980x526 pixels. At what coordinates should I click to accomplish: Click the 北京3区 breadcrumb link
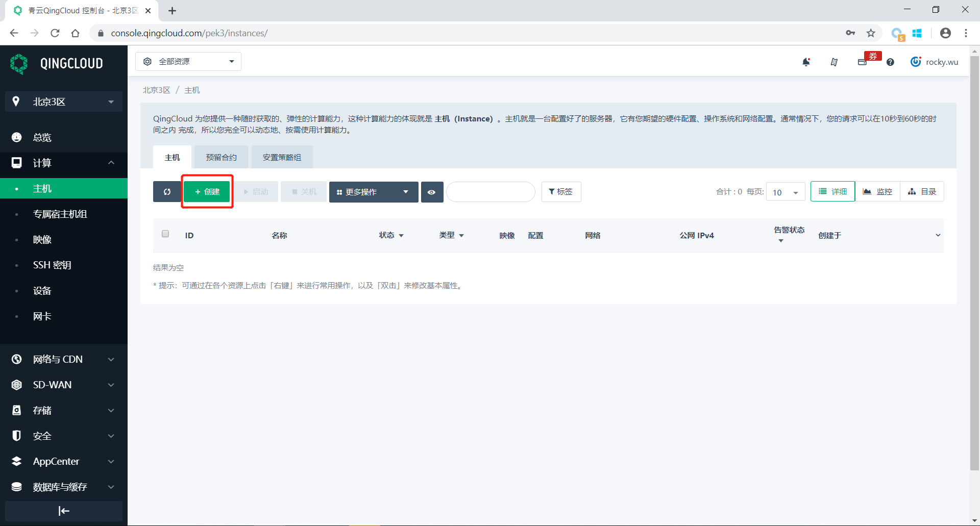click(156, 90)
